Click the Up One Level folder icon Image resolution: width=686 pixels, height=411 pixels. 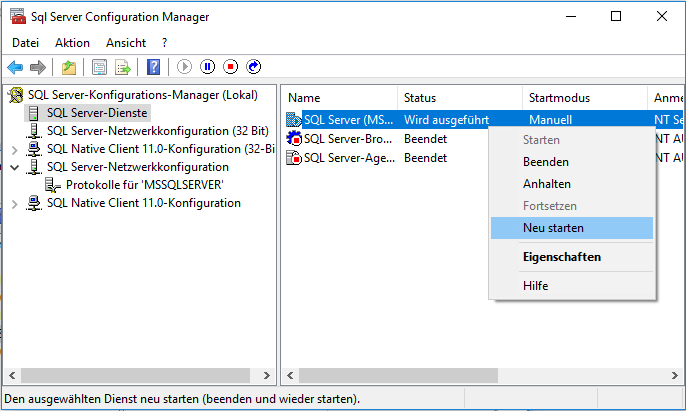[69, 67]
